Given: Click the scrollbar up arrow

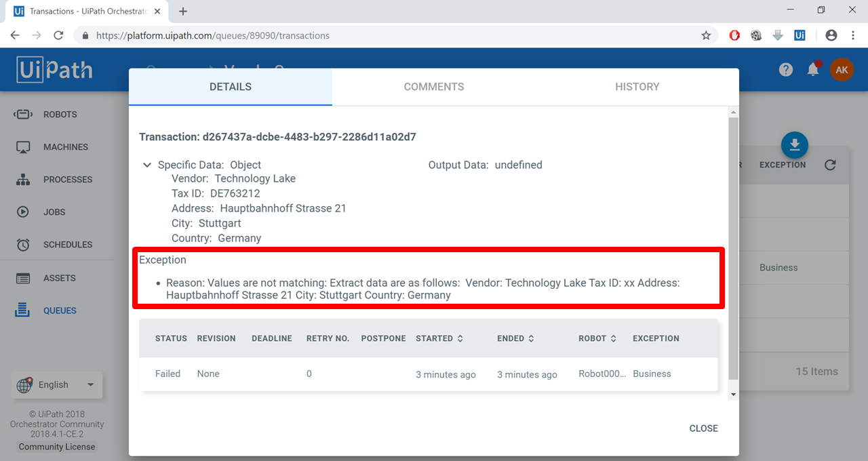Looking at the screenshot, I should [x=733, y=111].
